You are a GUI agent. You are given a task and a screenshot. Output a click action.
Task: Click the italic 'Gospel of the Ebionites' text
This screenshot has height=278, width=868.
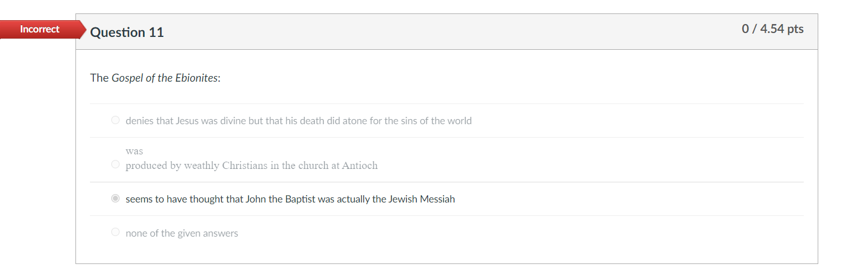(165, 78)
